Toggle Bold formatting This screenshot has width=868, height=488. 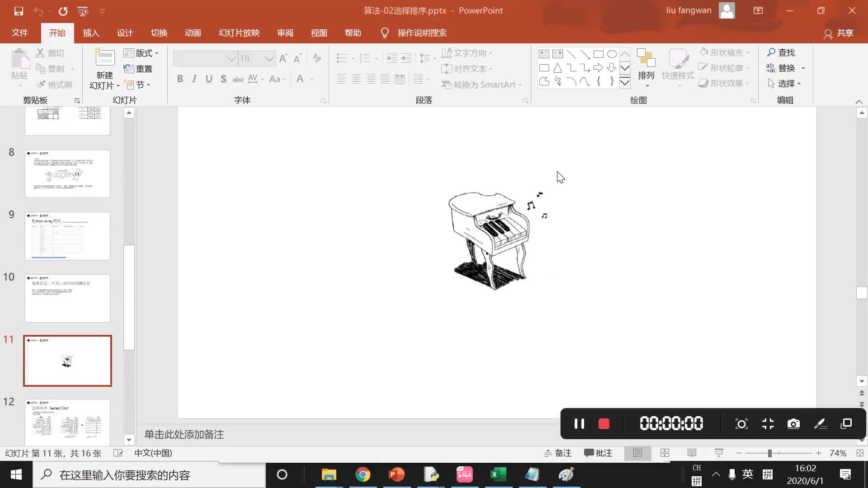(x=180, y=79)
